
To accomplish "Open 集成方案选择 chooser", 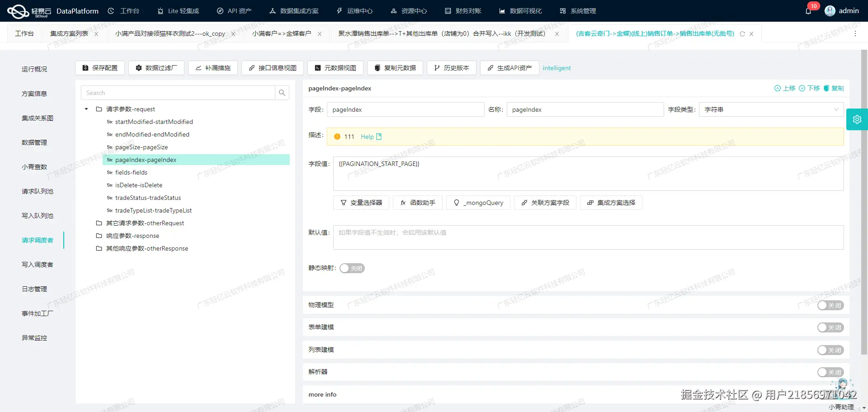I will pos(611,203).
